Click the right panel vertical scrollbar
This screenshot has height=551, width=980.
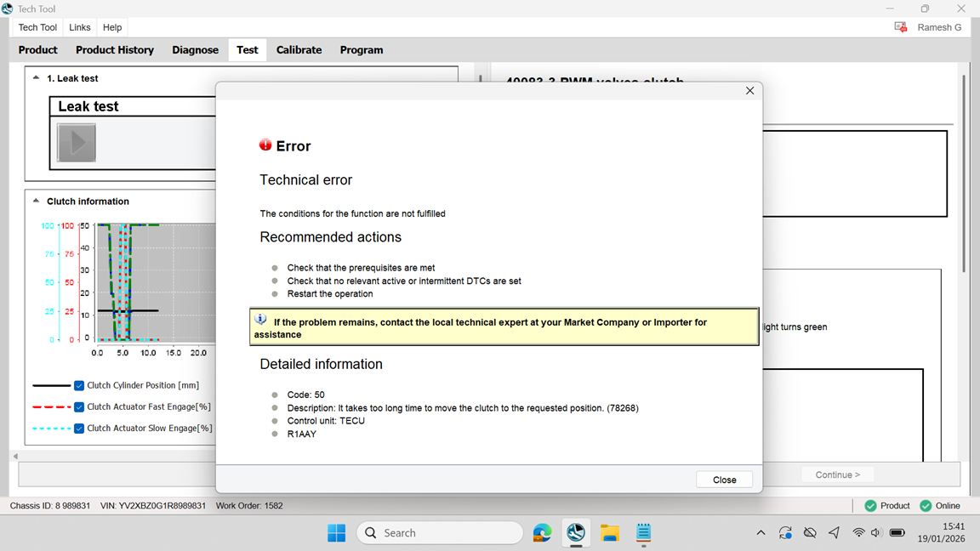964,172
